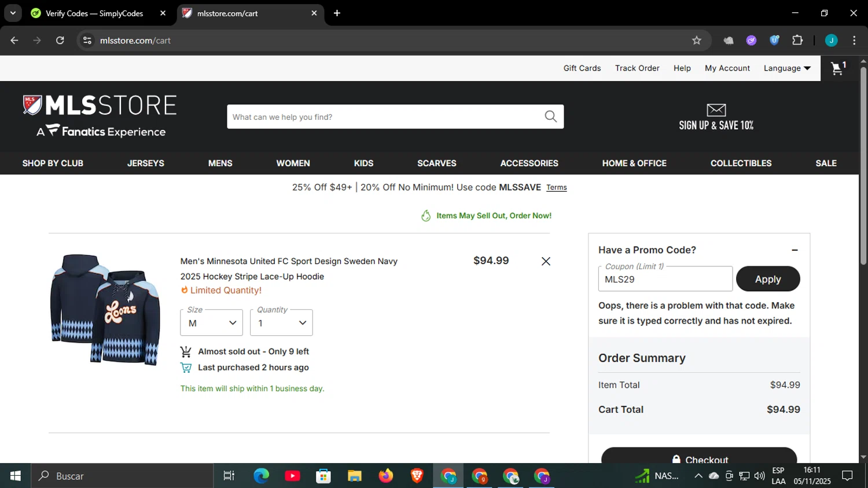Open promo Terms link
The width and height of the screenshot is (868, 488).
pos(557,188)
